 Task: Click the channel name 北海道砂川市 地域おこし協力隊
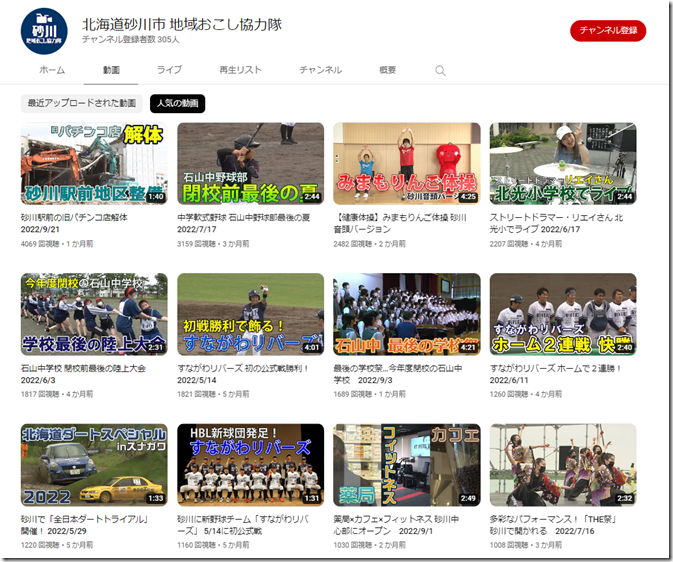pyautogui.click(x=182, y=24)
